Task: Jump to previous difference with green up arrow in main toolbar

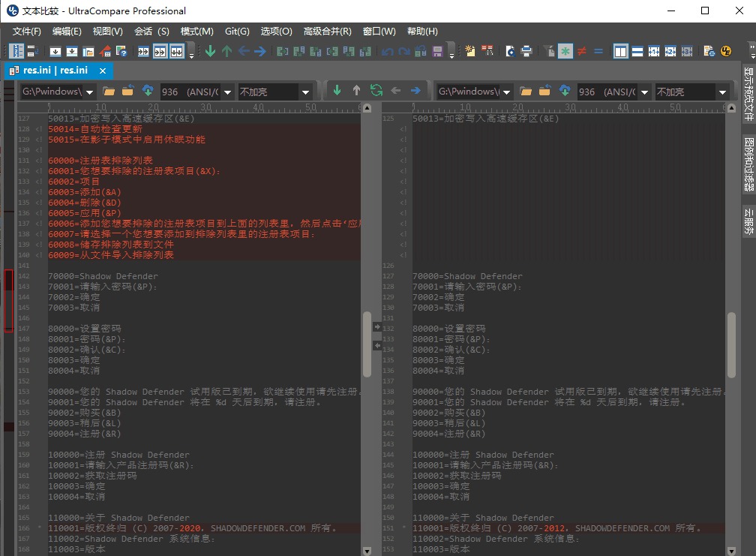Action: pyautogui.click(x=227, y=50)
